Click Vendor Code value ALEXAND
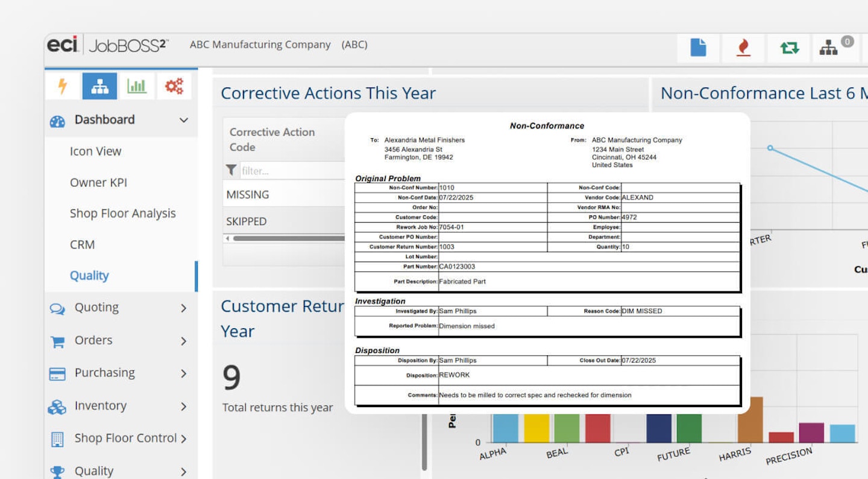Image resolution: width=868 pixels, height=479 pixels. 637,197
